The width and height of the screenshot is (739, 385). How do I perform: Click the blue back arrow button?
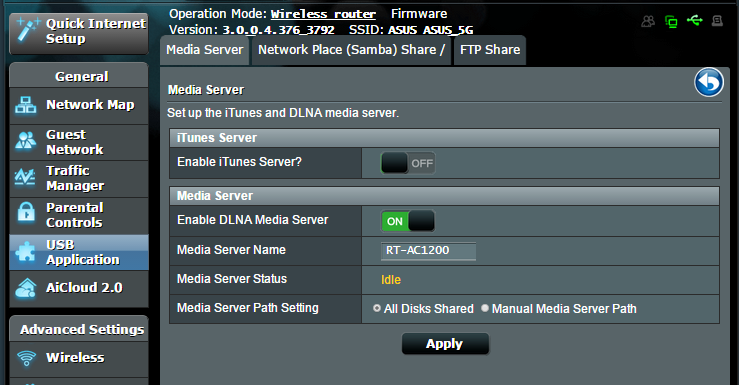coord(709,82)
